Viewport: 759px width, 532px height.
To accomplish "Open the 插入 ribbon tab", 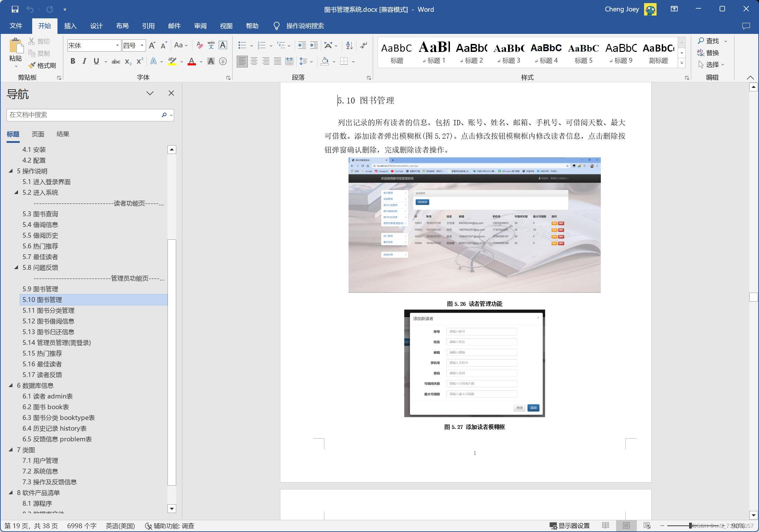I will click(x=70, y=26).
